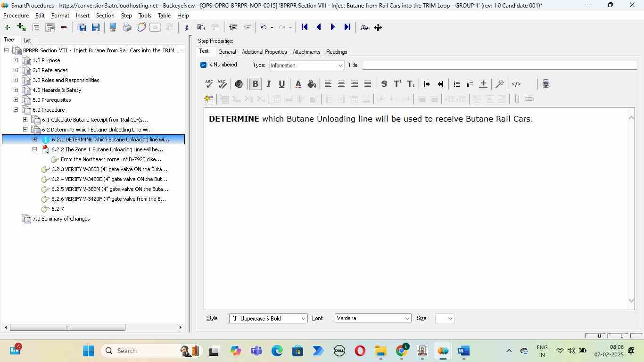Click in the step text editor area
The height and width of the screenshot is (362, 644).
click(x=416, y=208)
